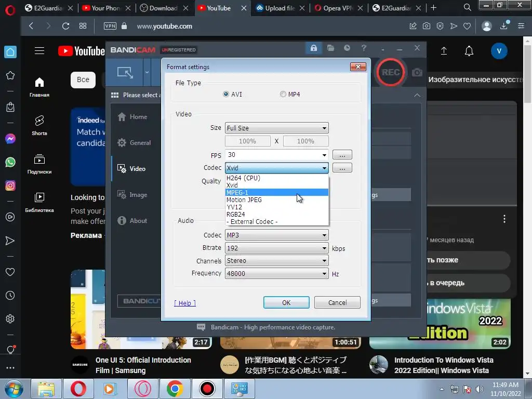
Task: Open Opera sidebar settings gear
Action: [x=10, y=319]
